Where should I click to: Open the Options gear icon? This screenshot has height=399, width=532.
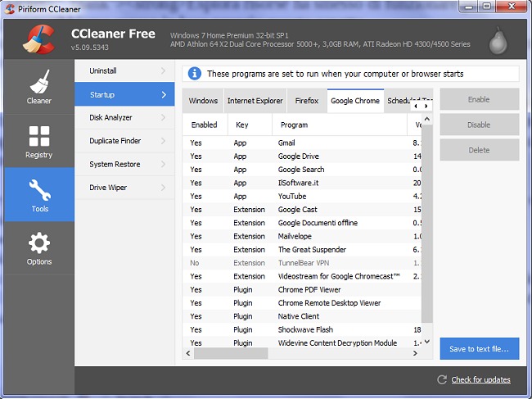(39, 243)
